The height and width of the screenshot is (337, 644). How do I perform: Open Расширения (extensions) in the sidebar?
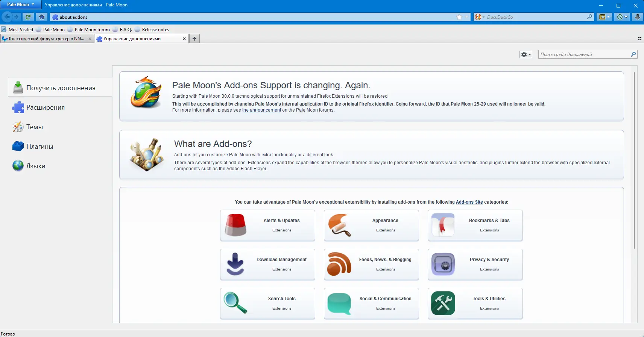tap(60, 107)
